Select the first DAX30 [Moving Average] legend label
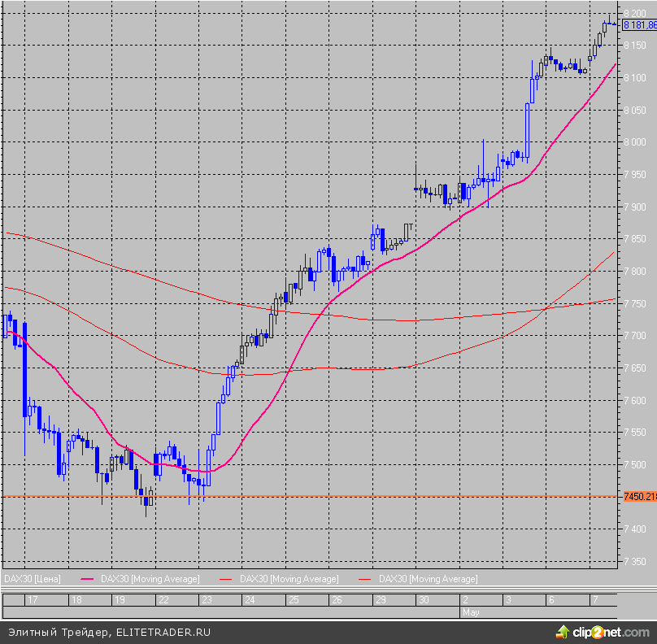Image resolution: width=657 pixels, height=644 pixels. [150, 579]
